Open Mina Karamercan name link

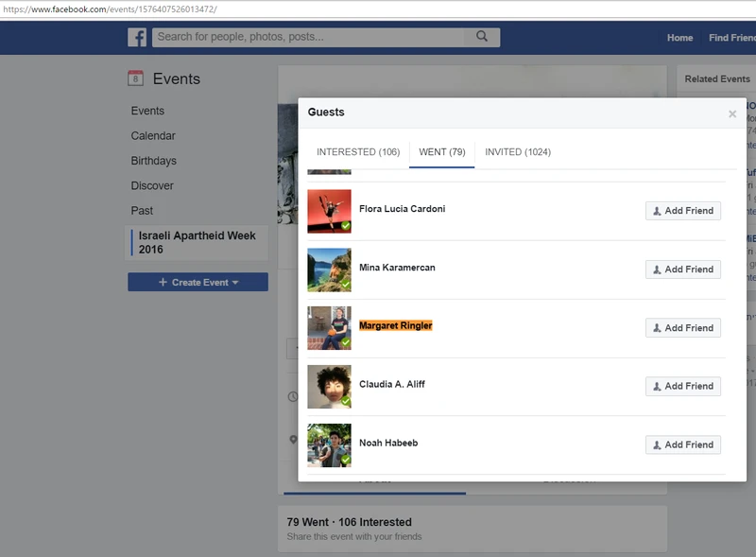pos(397,268)
